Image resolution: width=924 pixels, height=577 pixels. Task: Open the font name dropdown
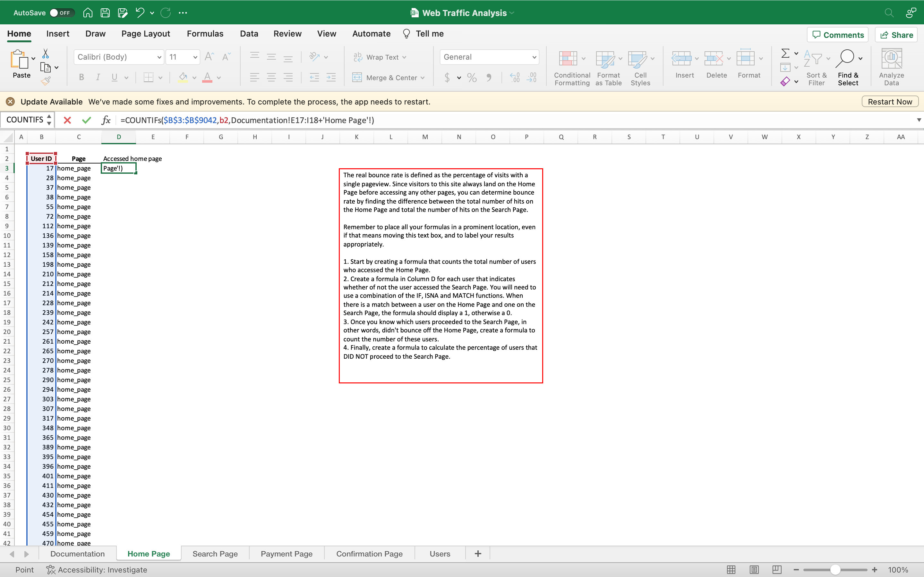159,57
